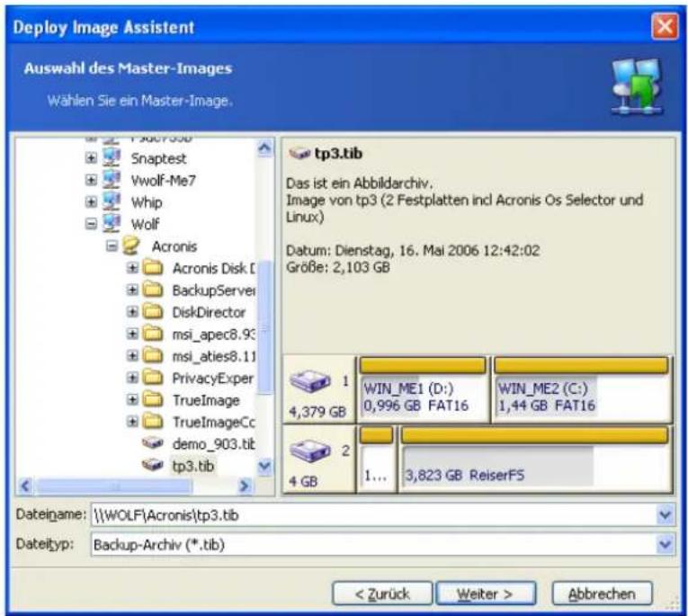Image resolution: width=688 pixels, height=616 pixels.
Task: Expand the PrivacyExpert folder node
Action: click(132, 378)
